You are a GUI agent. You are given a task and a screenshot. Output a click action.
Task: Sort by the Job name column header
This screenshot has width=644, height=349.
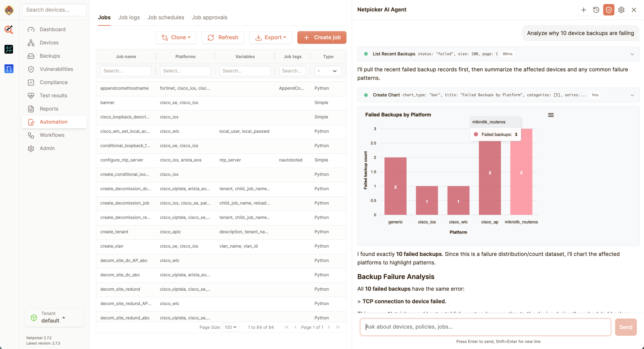pyautogui.click(x=126, y=57)
